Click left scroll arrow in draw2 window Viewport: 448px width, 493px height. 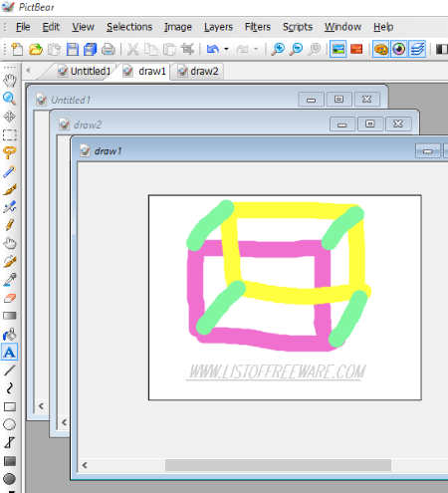(x=65, y=422)
